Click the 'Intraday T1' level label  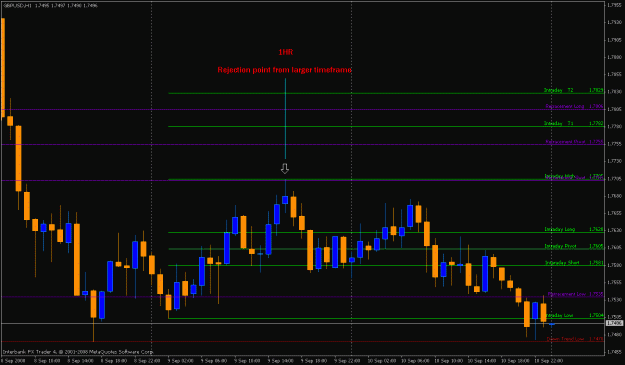[x=558, y=123]
